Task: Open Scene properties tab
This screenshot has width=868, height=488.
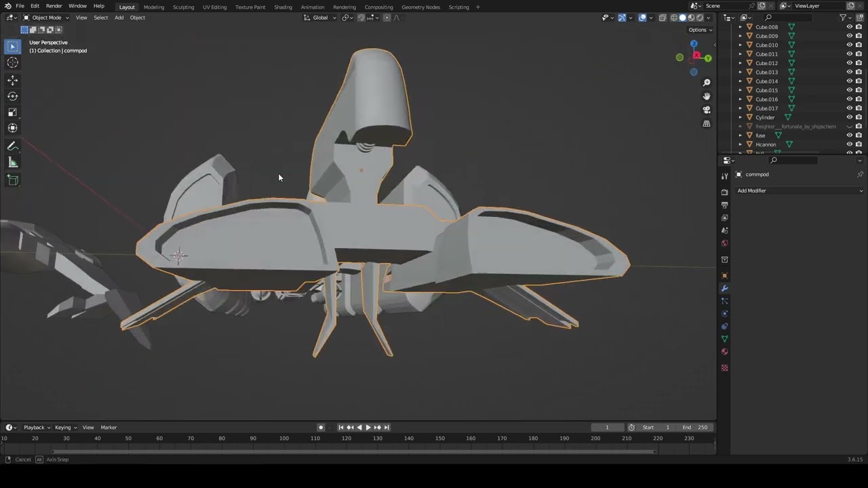Action: [x=724, y=230]
